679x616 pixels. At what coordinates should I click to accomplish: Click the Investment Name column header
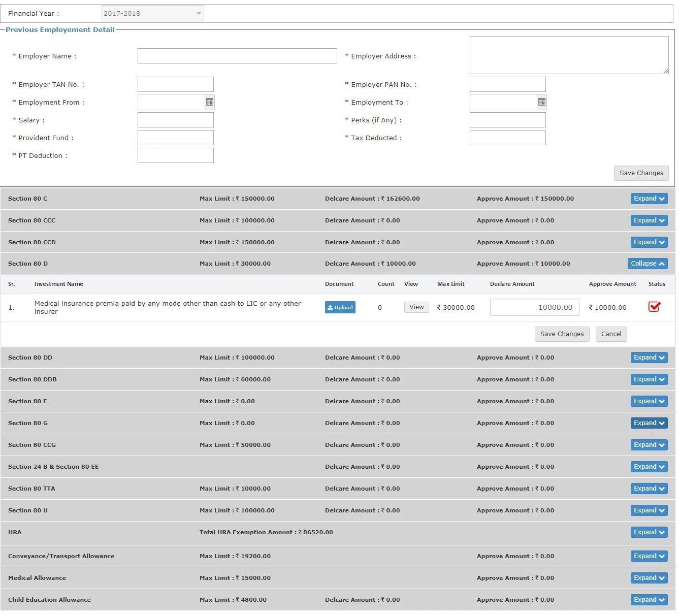coord(59,284)
